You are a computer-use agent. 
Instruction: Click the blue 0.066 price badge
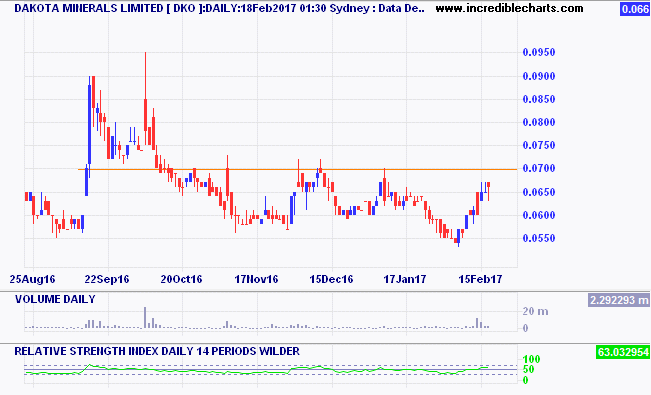click(635, 9)
